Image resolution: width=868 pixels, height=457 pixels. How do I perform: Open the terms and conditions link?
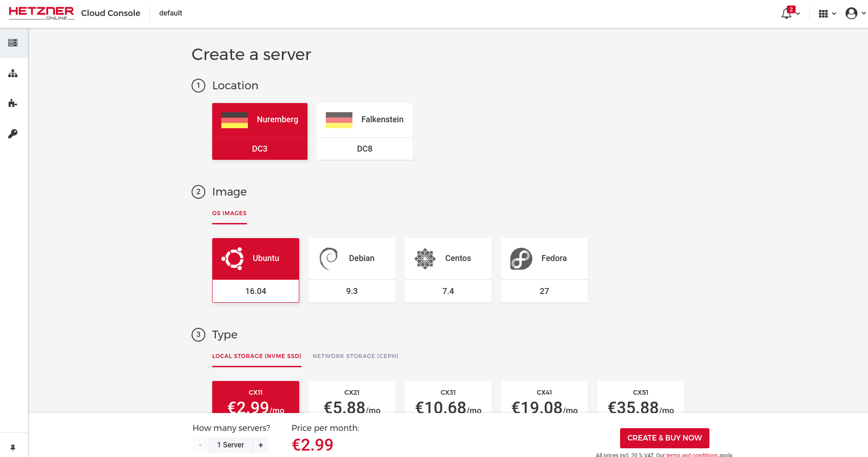point(692,455)
